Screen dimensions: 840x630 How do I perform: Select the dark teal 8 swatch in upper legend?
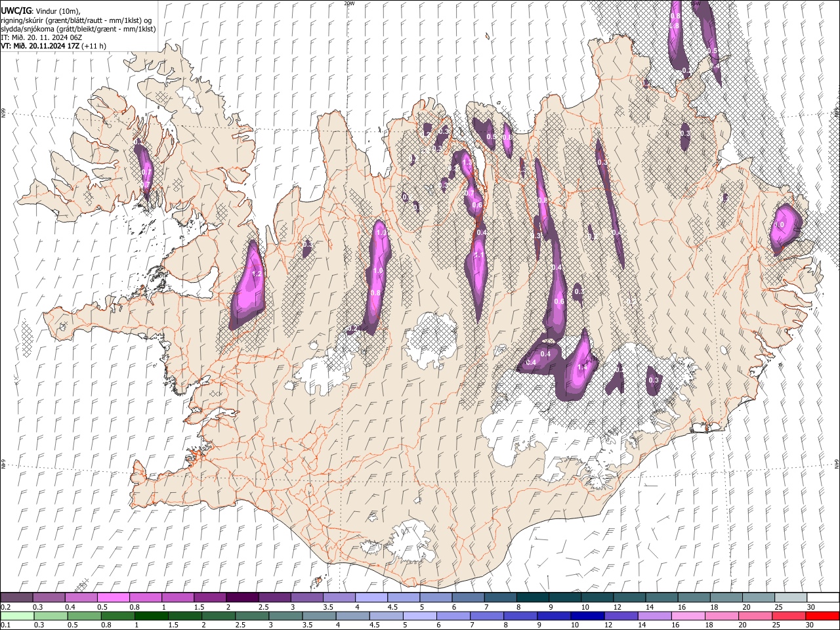pyautogui.click(x=532, y=598)
